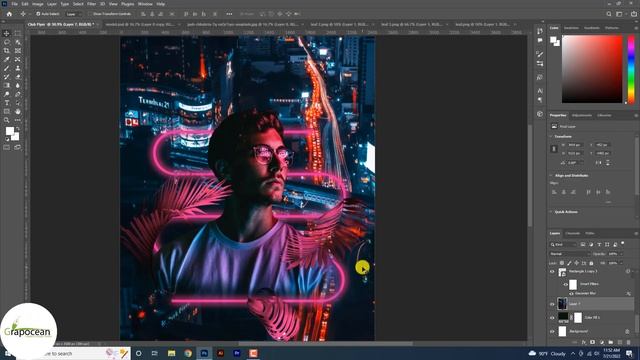The width and height of the screenshot is (640, 360).
Task: Hide the Rectangle 1 copy layer
Action: 552,271
